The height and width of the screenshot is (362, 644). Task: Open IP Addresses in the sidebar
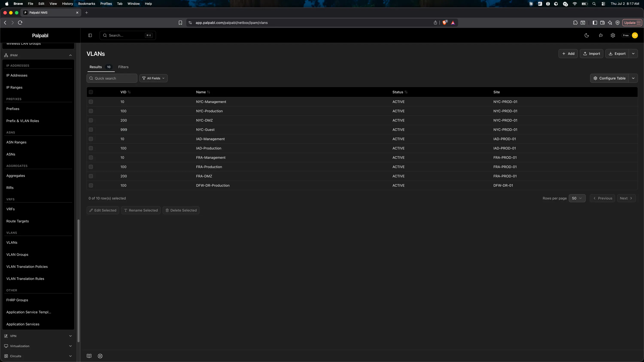tap(17, 75)
